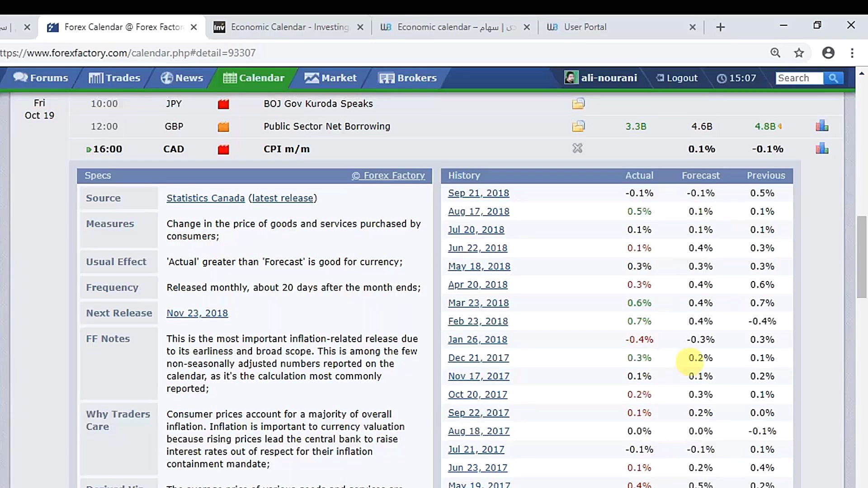Open history entry May 18, 2018
The width and height of the screenshot is (868, 488).
click(479, 266)
